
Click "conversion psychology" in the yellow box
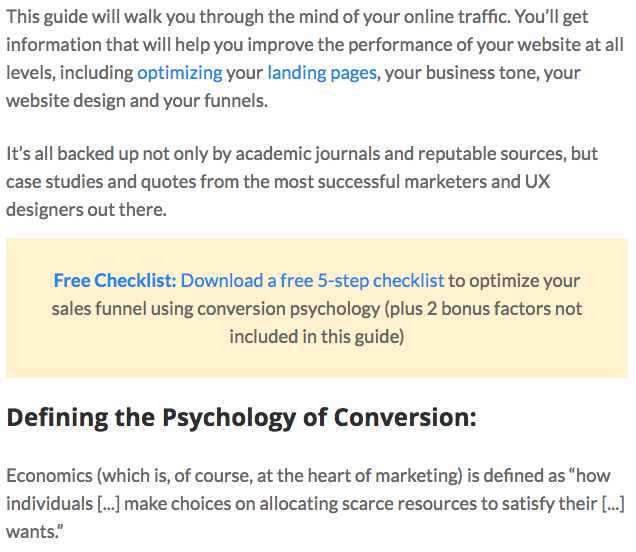pos(288,309)
